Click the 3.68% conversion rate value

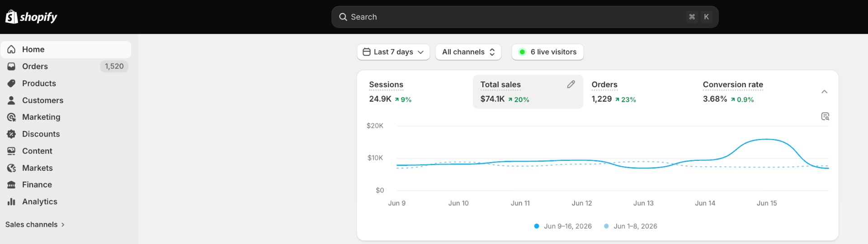click(x=715, y=99)
